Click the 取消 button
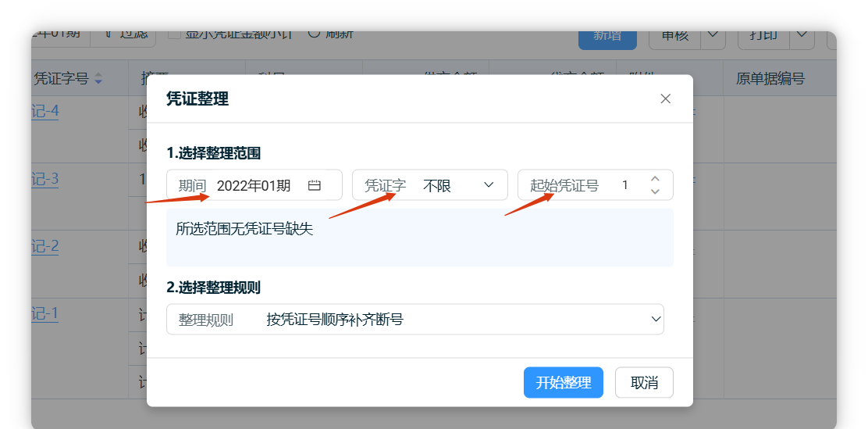 tap(644, 382)
